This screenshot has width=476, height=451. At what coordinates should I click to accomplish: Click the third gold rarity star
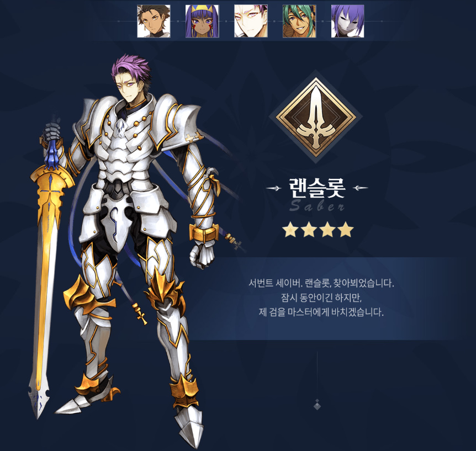pyautogui.click(x=327, y=230)
